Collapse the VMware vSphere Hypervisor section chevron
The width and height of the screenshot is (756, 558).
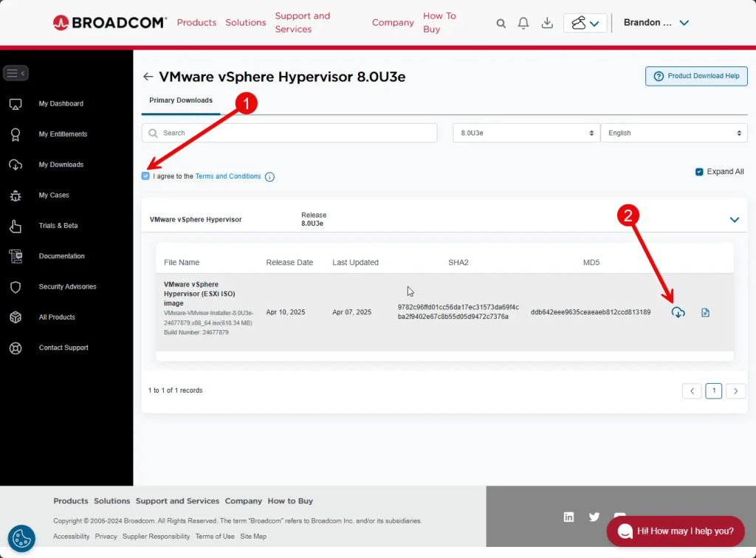coord(734,219)
